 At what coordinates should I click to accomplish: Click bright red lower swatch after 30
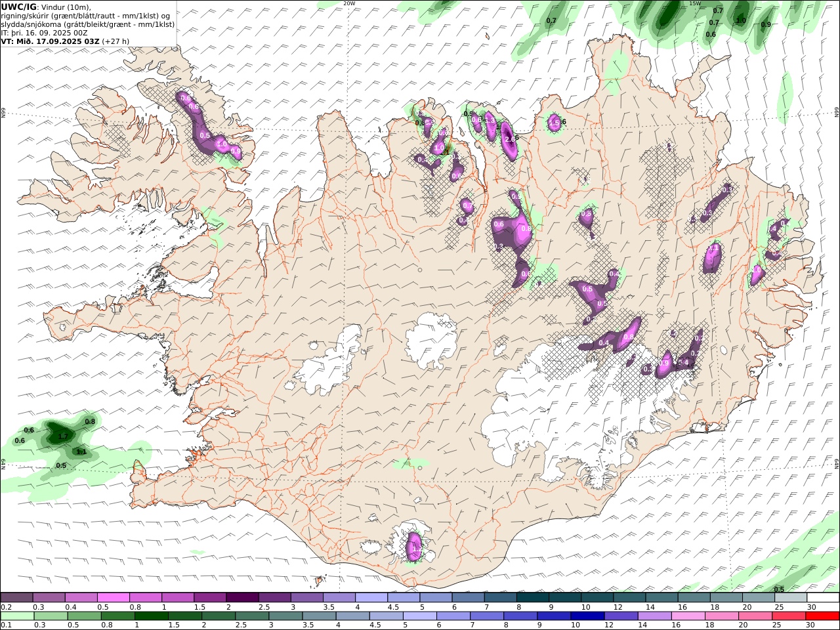click(x=823, y=616)
